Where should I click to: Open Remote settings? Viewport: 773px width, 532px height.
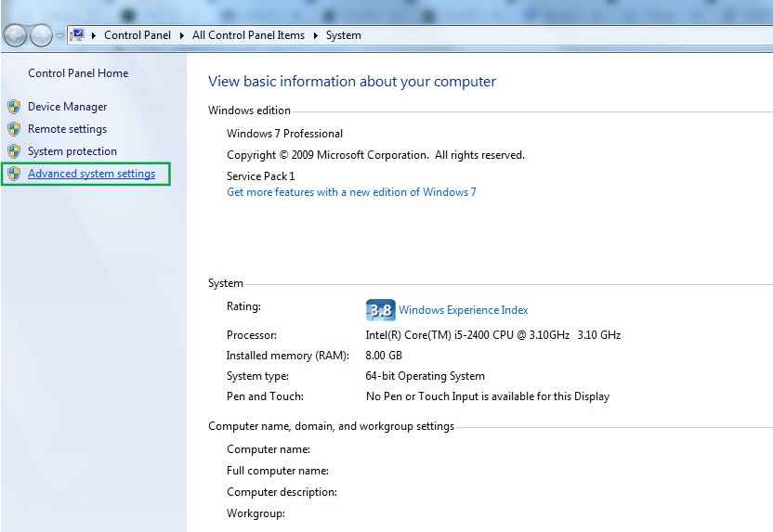click(67, 128)
